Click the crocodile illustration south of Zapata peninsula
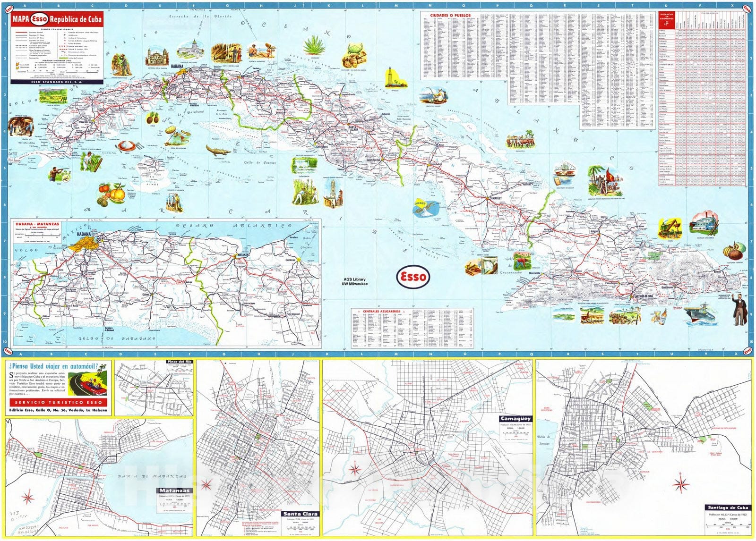756x541 pixels. (218, 151)
